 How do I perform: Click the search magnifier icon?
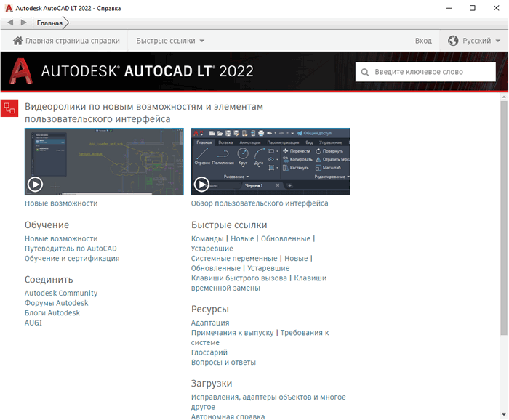(365, 72)
